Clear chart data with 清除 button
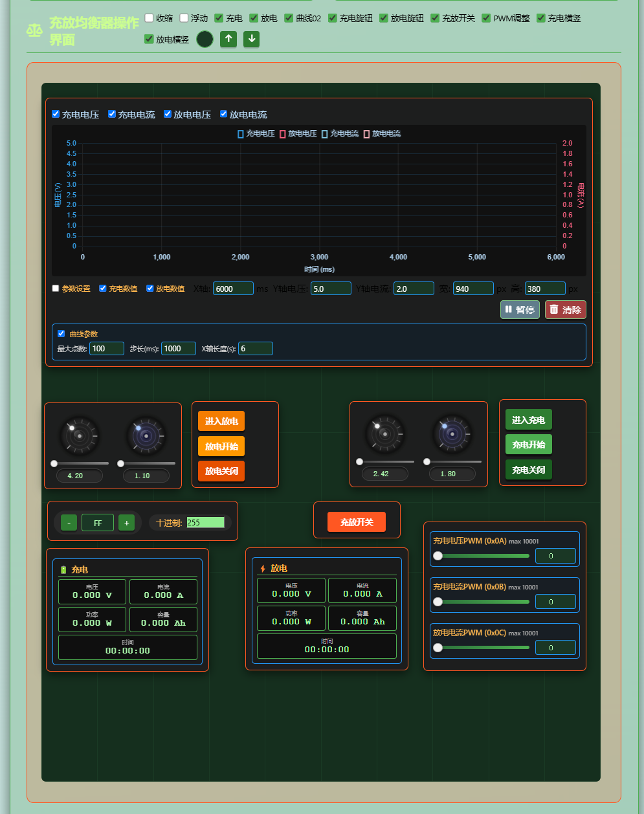The height and width of the screenshot is (814, 644). (566, 310)
